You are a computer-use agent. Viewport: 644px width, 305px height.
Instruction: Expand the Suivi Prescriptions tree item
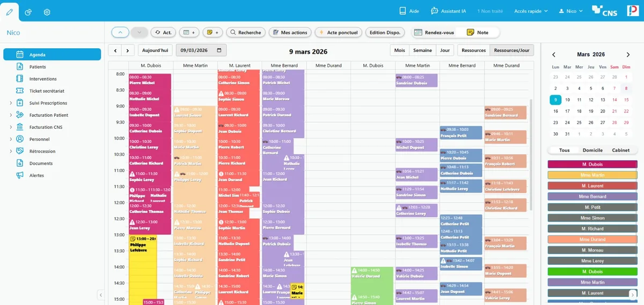pos(11,103)
